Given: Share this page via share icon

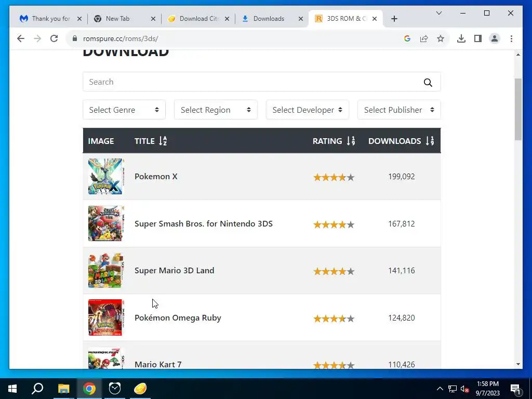Looking at the screenshot, I should point(424,38).
